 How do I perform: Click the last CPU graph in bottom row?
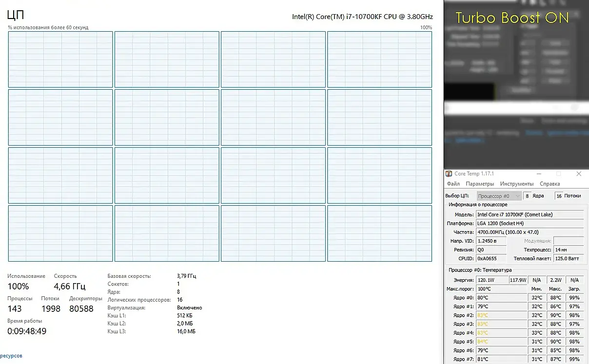[x=379, y=233]
